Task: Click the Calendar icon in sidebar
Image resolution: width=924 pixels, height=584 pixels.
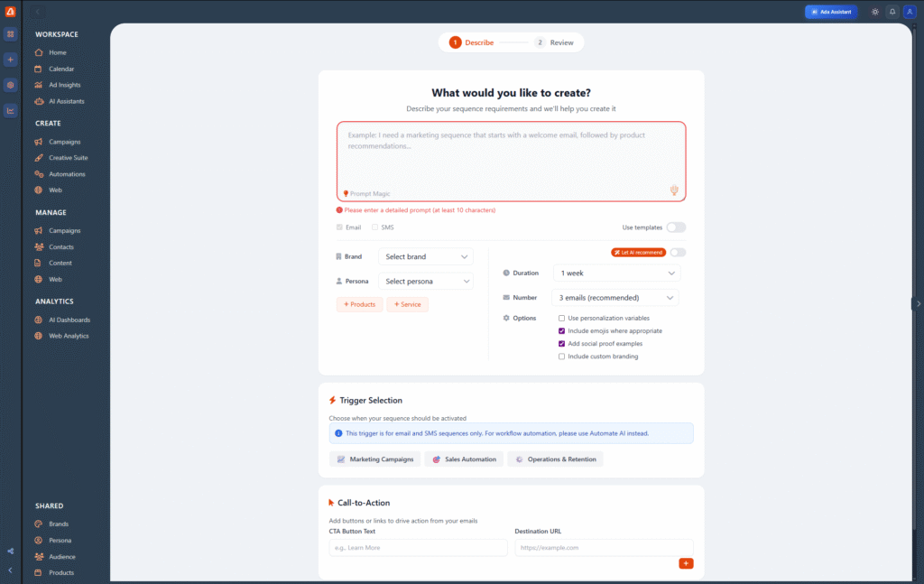Action: click(39, 69)
